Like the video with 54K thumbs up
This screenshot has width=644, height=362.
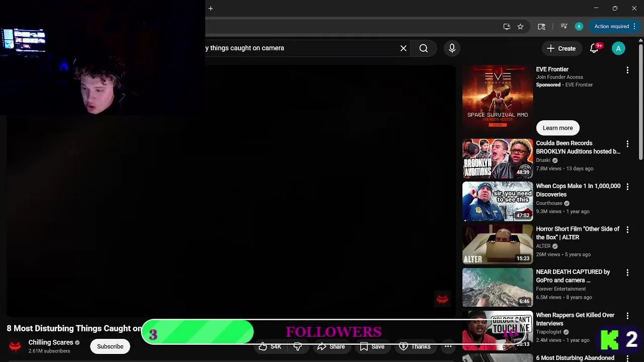[x=270, y=346]
